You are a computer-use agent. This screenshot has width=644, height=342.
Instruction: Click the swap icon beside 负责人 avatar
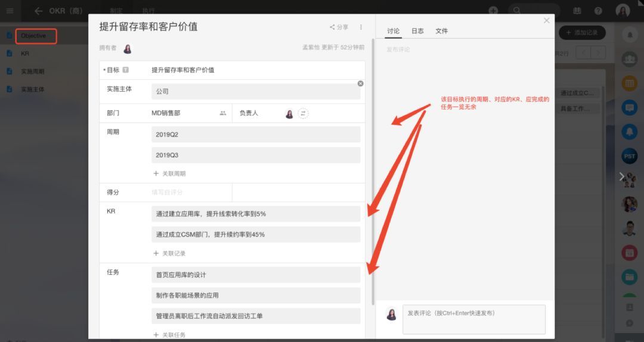[x=303, y=113]
